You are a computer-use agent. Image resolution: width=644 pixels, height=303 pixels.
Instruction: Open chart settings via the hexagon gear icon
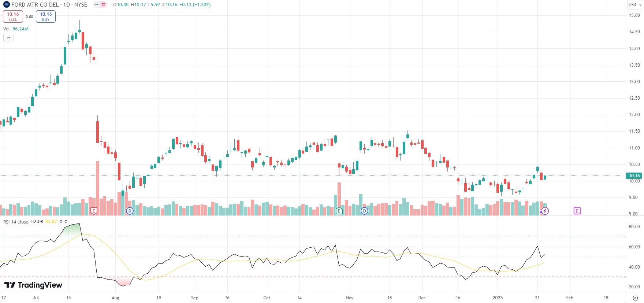(635, 298)
